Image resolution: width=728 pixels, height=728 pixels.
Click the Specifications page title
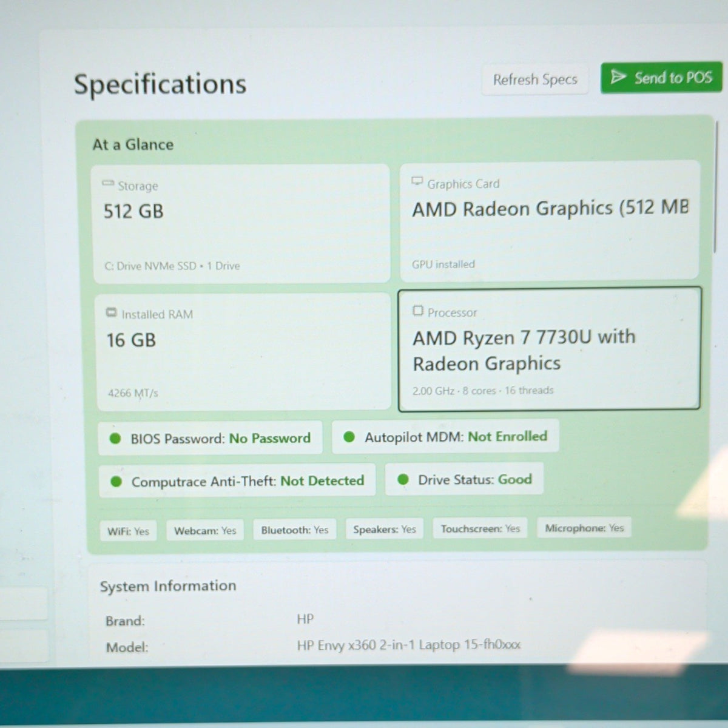click(x=160, y=84)
